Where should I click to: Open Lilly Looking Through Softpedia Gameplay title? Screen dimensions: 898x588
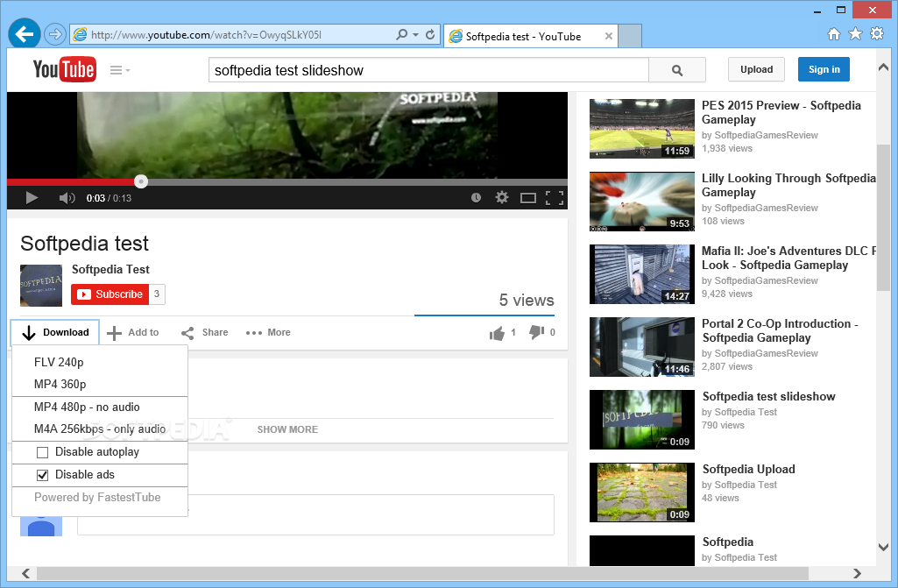pyautogui.click(x=789, y=185)
